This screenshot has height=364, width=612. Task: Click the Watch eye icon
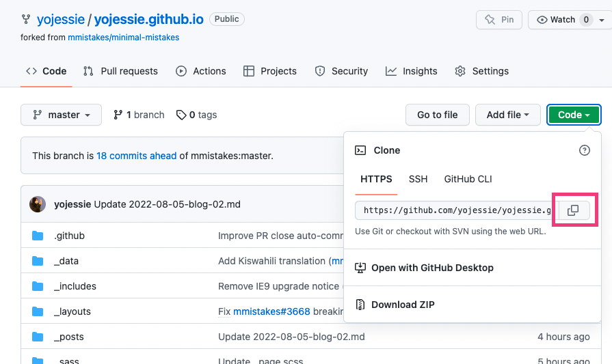(x=542, y=20)
